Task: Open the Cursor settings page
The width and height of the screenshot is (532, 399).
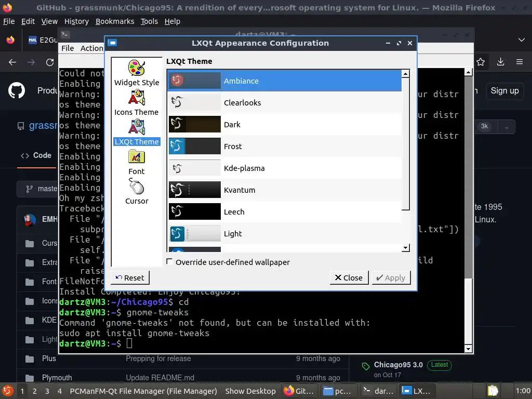Action: 137,191
